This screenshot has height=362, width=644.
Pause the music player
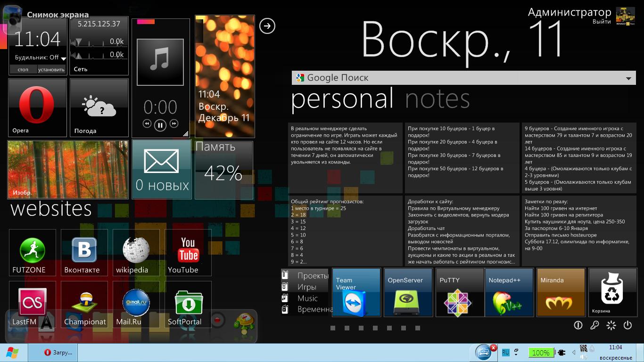click(160, 125)
